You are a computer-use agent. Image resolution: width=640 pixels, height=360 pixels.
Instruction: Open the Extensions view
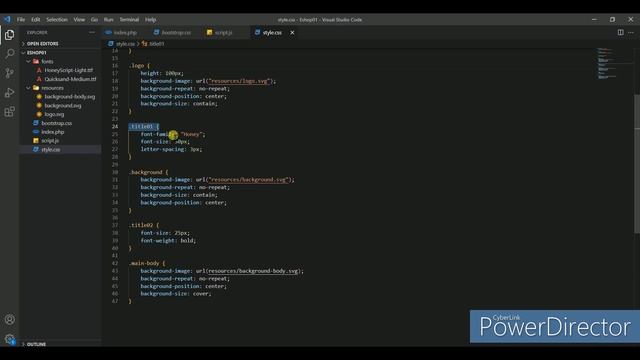click(9, 112)
